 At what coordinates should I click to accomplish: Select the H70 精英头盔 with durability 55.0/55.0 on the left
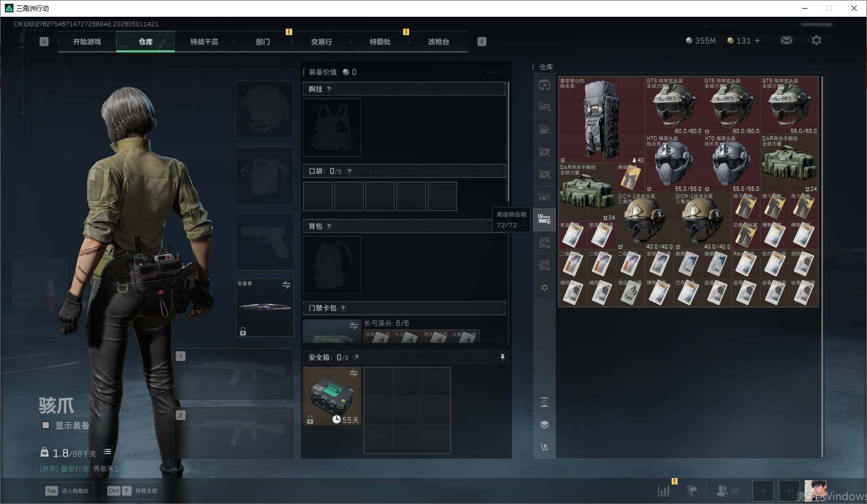(674, 163)
